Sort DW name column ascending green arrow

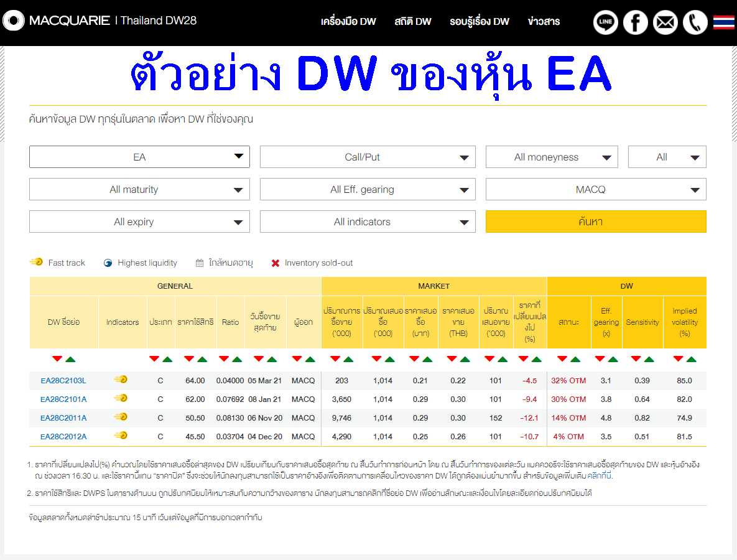coord(70,359)
